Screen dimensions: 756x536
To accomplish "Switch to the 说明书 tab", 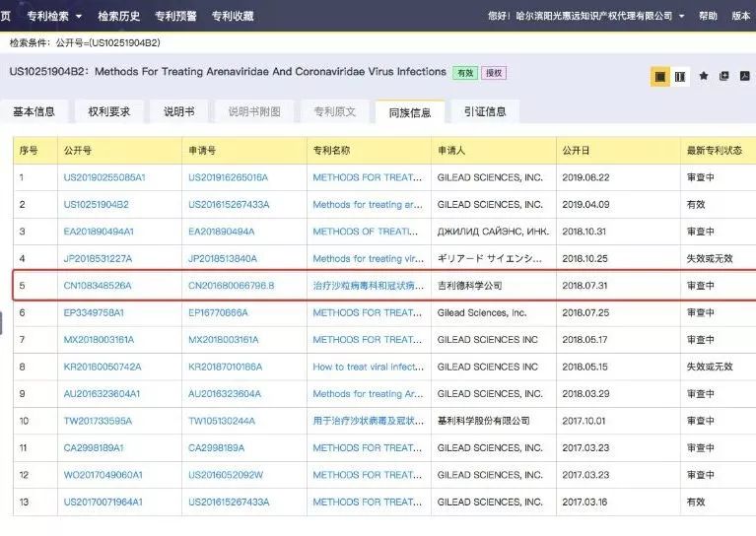I will tap(178, 111).
